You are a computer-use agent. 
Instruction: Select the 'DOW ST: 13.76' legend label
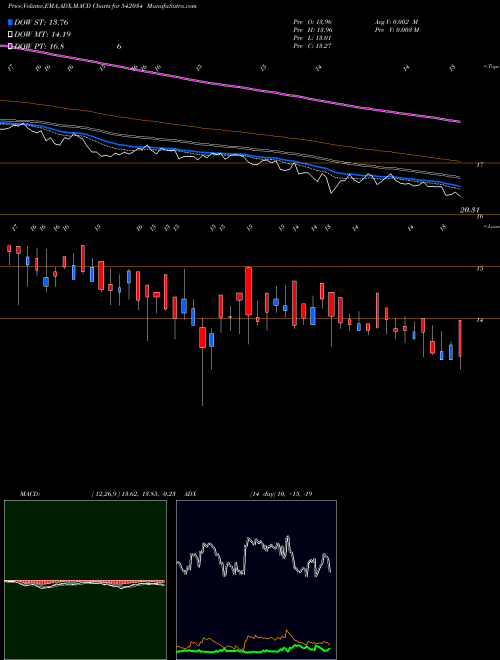pos(41,22)
